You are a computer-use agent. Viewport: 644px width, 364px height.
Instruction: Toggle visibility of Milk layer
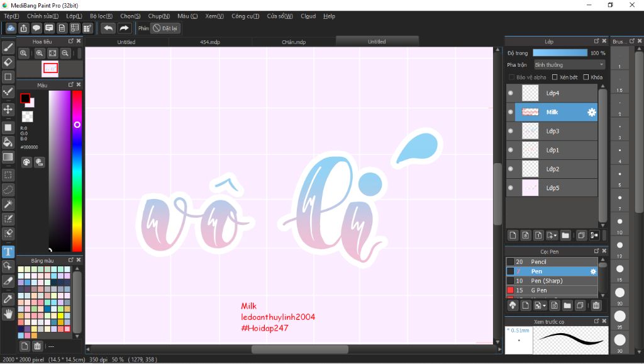pyautogui.click(x=511, y=112)
